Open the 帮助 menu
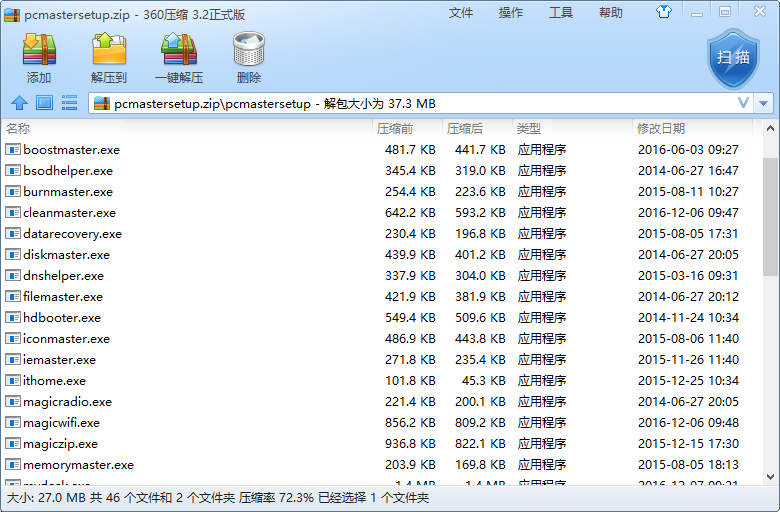This screenshot has height=512, width=780. coord(611,12)
